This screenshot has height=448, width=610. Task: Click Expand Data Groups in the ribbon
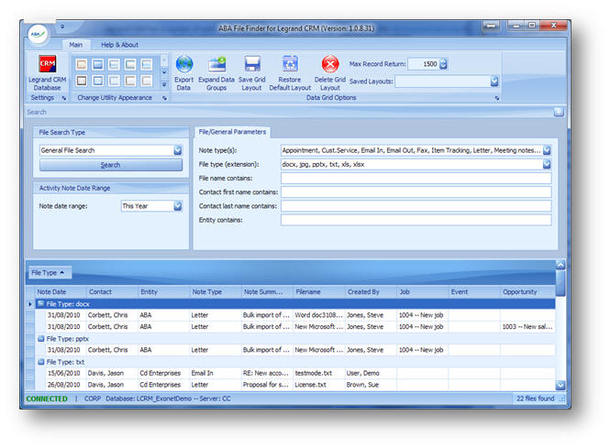(x=216, y=73)
